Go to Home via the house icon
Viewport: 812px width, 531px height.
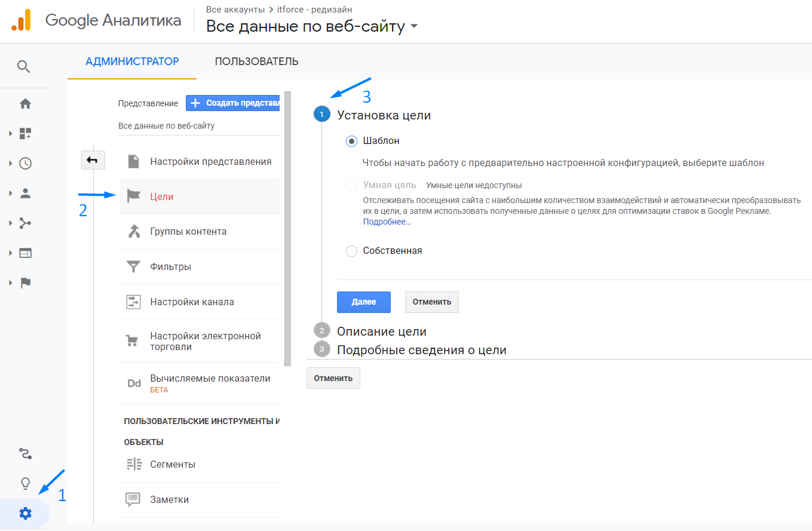tap(25, 104)
